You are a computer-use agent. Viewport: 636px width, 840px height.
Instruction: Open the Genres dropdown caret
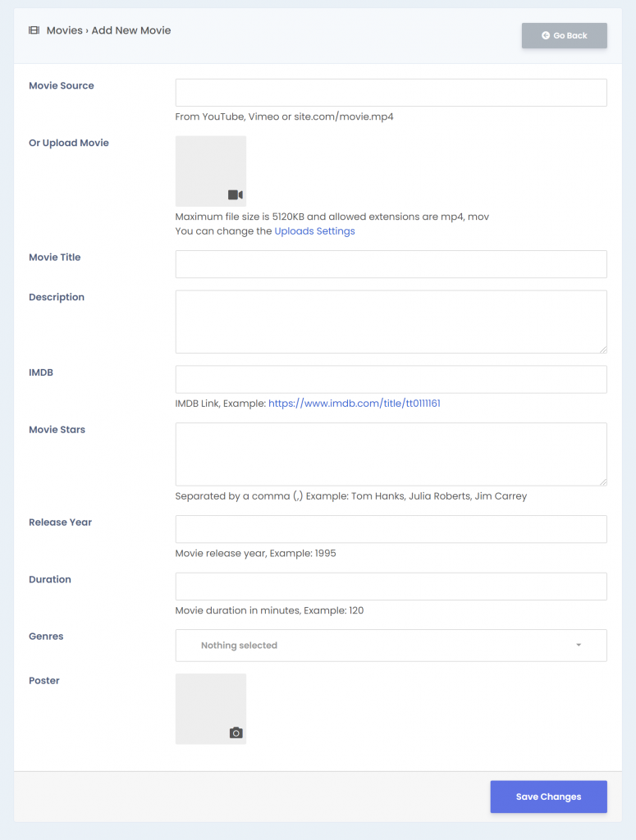[579, 645]
